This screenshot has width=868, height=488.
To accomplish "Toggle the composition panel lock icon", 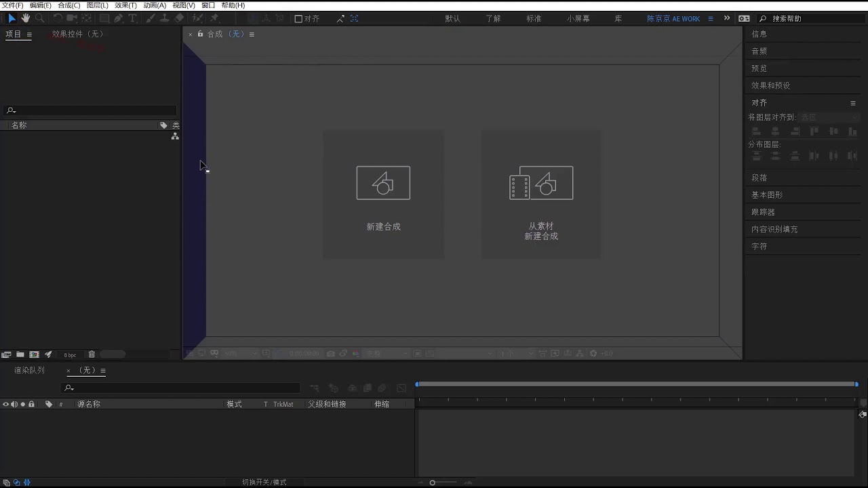I will [201, 34].
